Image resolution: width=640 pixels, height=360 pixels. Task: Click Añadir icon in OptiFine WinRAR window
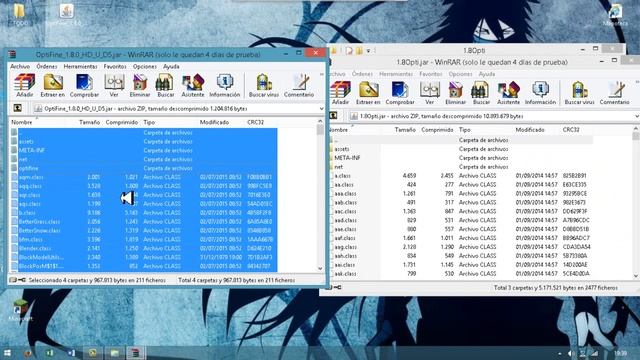pos(24,85)
